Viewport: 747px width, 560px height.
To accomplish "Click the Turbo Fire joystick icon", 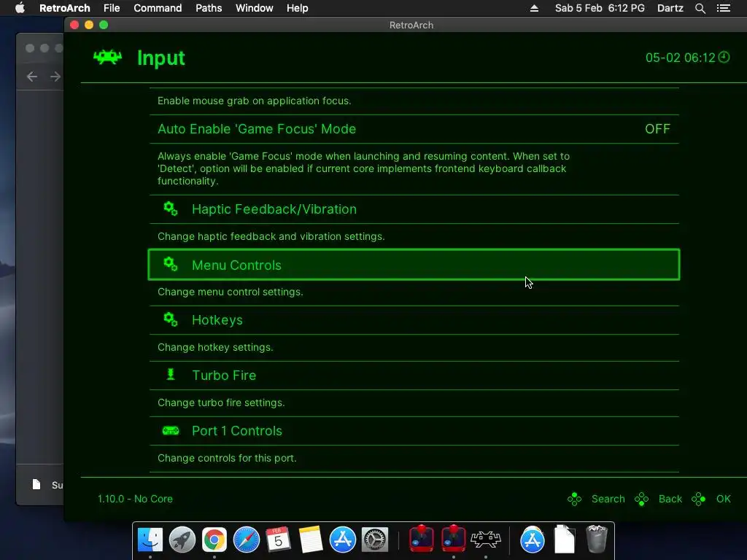I will pyautogui.click(x=171, y=375).
